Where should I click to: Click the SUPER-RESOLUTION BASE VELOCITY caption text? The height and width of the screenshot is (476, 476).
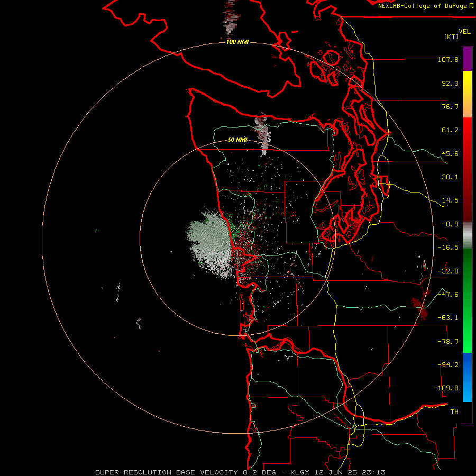click(167, 472)
